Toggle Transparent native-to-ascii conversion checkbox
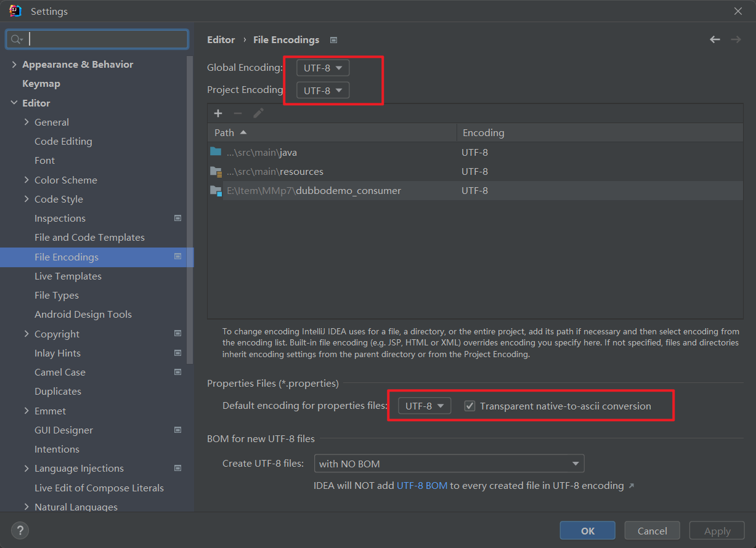 pos(470,406)
